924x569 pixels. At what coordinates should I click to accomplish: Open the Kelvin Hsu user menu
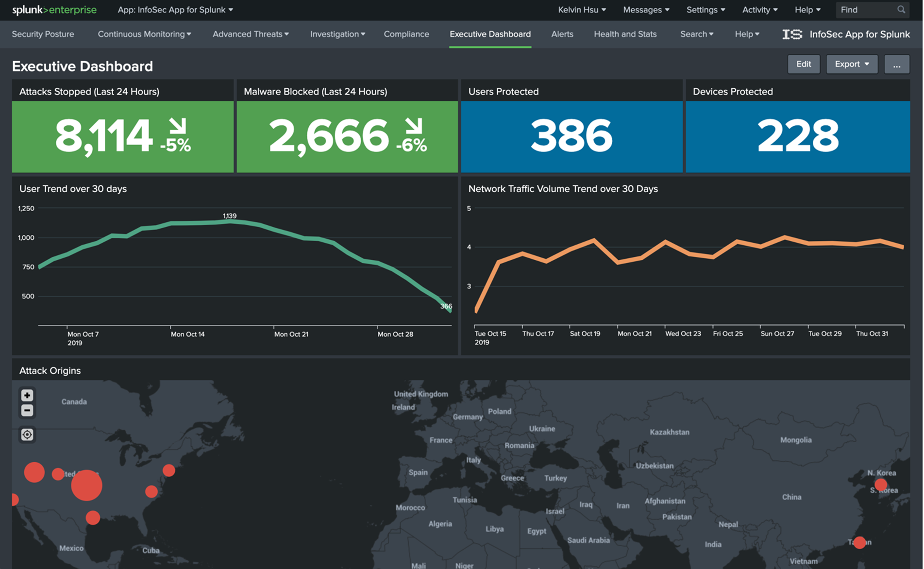[582, 10]
